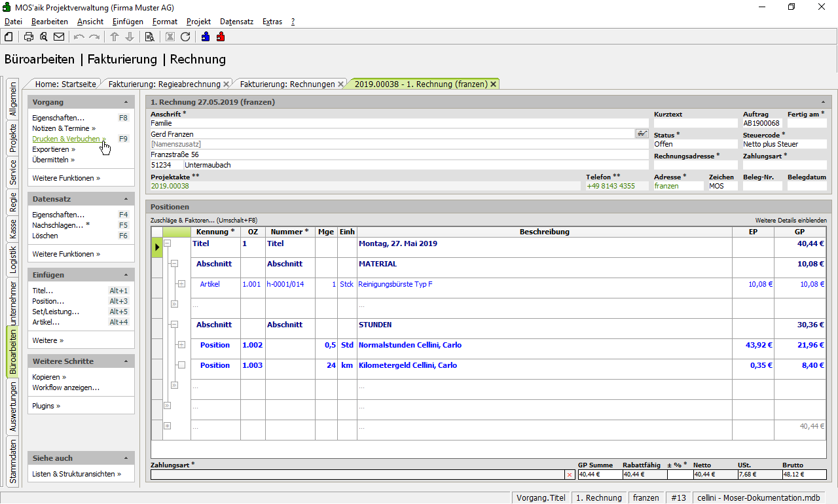Collapse the STUNDEN Abschnitt tree node
Viewport: 838px width, 504px height.
coord(174,325)
